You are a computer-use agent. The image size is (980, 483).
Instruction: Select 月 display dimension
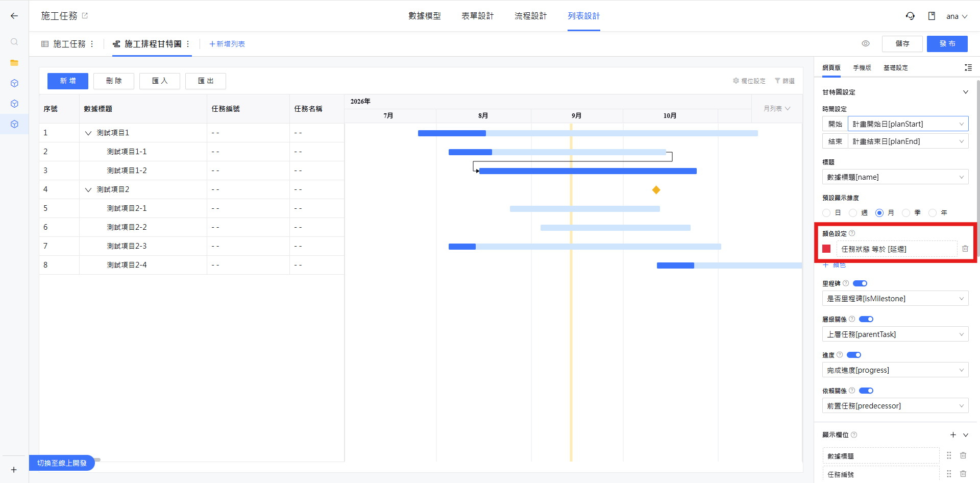click(x=879, y=213)
